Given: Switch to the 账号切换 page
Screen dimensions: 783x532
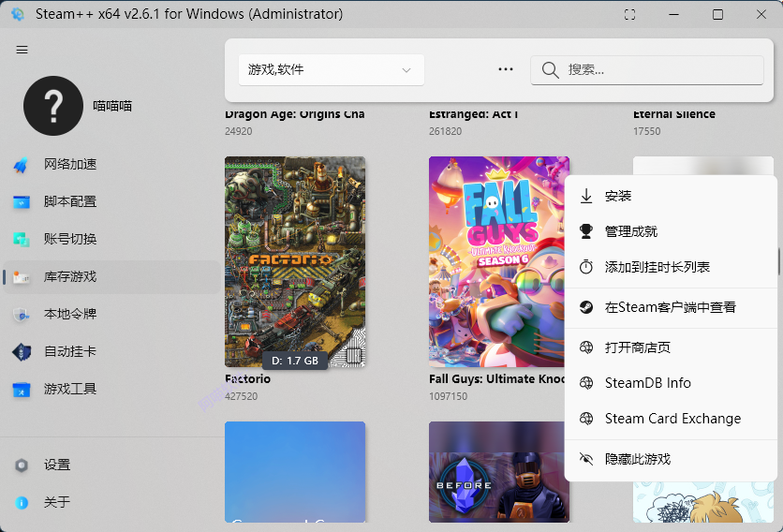Looking at the screenshot, I should pyautogui.click(x=111, y=239).
